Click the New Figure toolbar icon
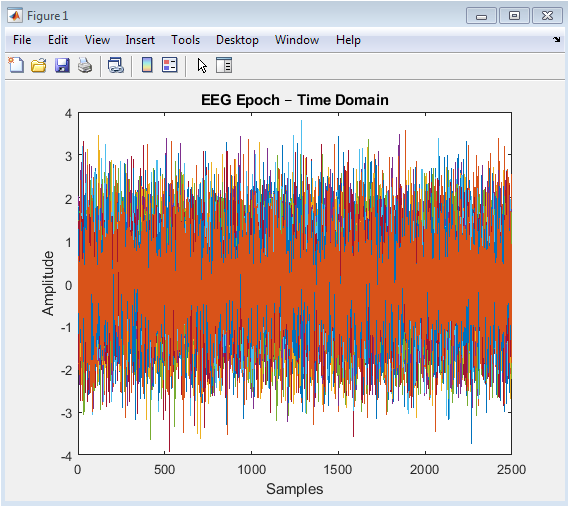The width and height of the screenshot is (569, 507). [x=16, y=65]
